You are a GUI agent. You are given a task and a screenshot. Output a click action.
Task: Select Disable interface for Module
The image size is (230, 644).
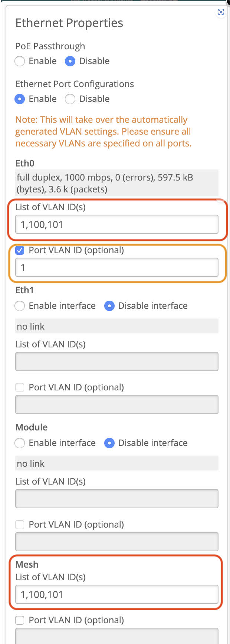click(109, 443)
